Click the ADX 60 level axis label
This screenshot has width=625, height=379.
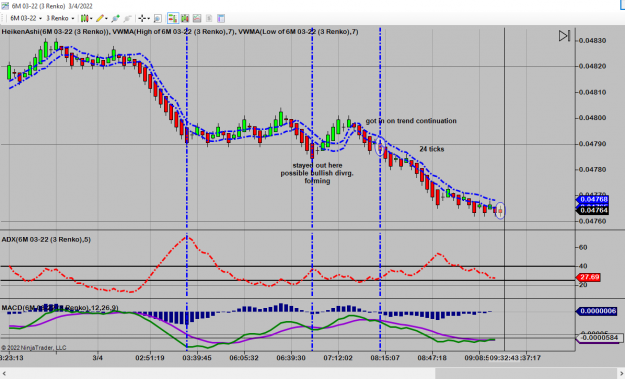583,247
